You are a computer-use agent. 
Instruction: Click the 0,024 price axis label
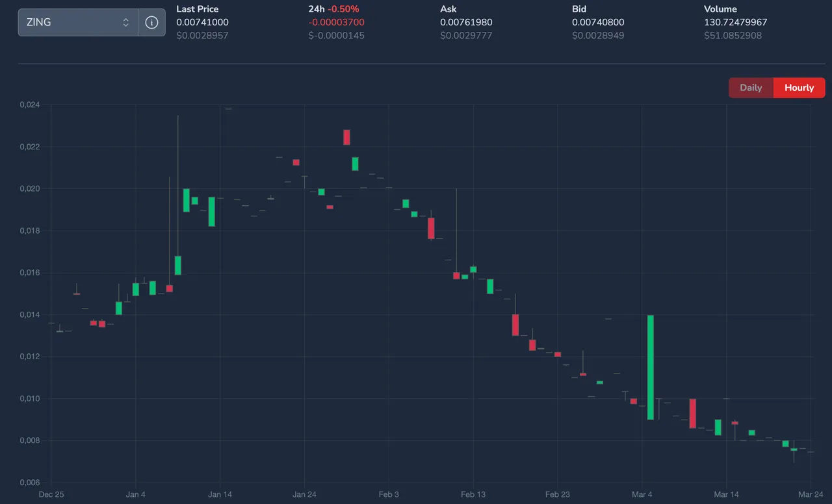[30, 105]
